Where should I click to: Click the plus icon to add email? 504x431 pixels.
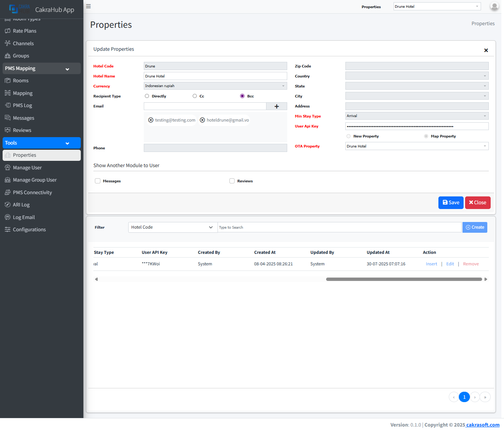coord(276,106)
